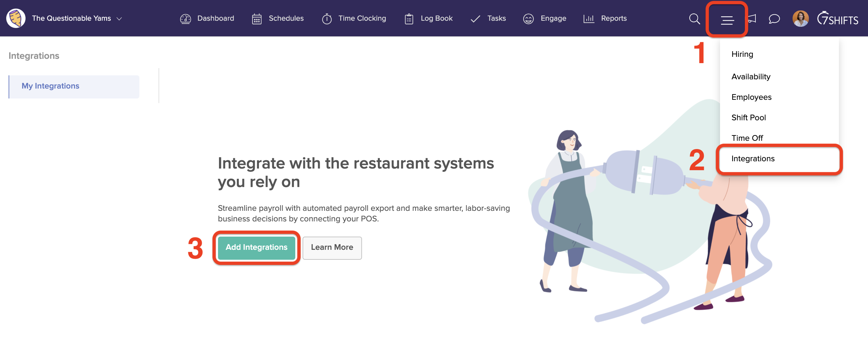Click the Reports bar chart icon
The width and height of the screenshot is (868, 343).
(x=589, y=19)
